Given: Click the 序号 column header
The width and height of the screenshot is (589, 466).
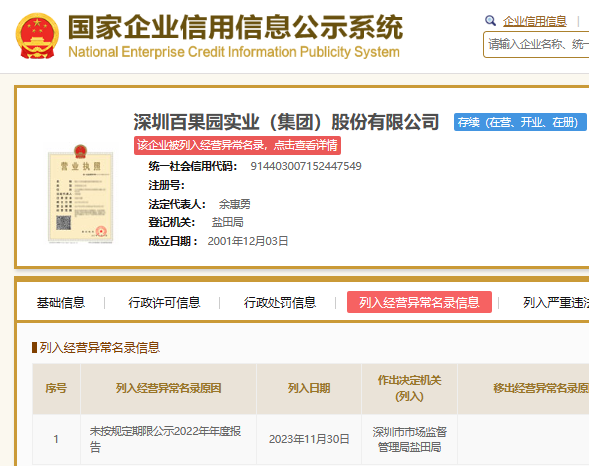Looking at the screenshot, I should tap(56, 388).
